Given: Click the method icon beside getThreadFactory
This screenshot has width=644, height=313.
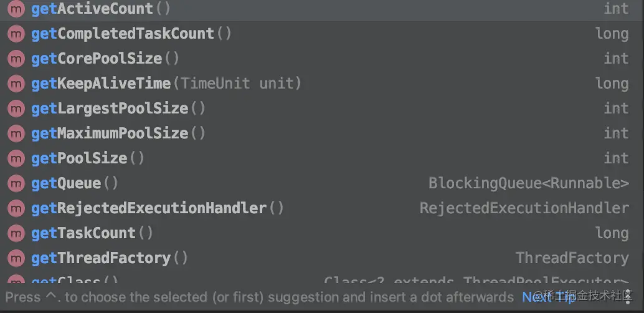Looking at the screenshot, I should (16, 259).
